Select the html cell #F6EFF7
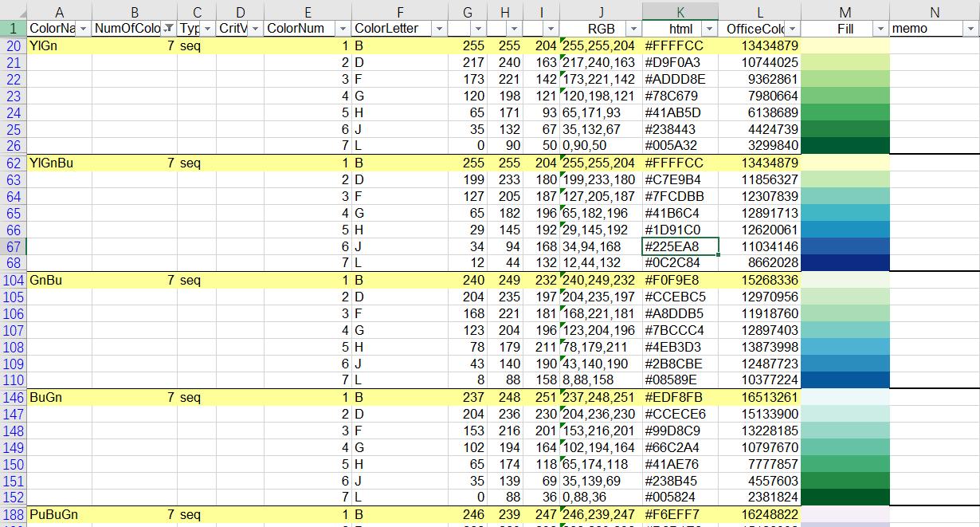Viewport: 980px width, 527px height. pyautogui.click(x=680, y=514)
